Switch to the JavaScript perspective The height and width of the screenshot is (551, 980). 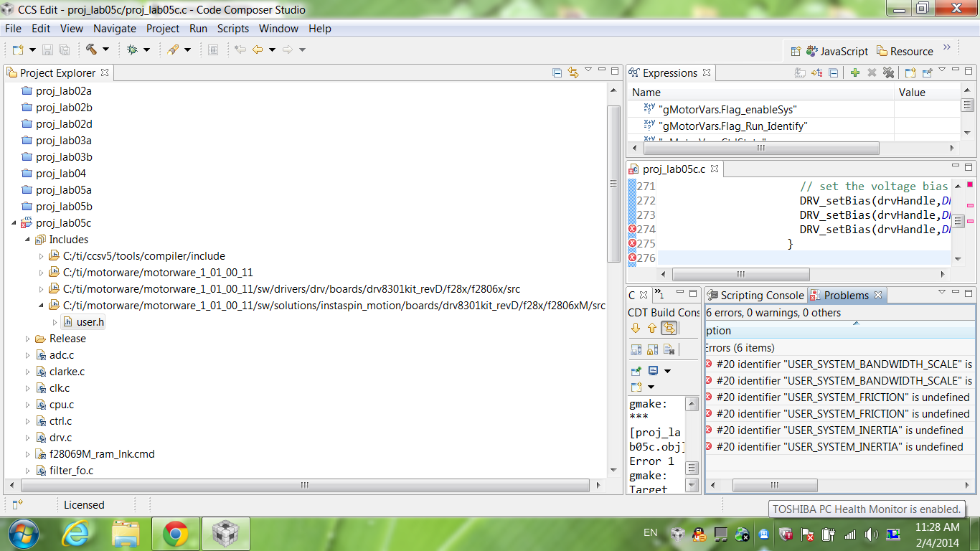coord(837,51)
